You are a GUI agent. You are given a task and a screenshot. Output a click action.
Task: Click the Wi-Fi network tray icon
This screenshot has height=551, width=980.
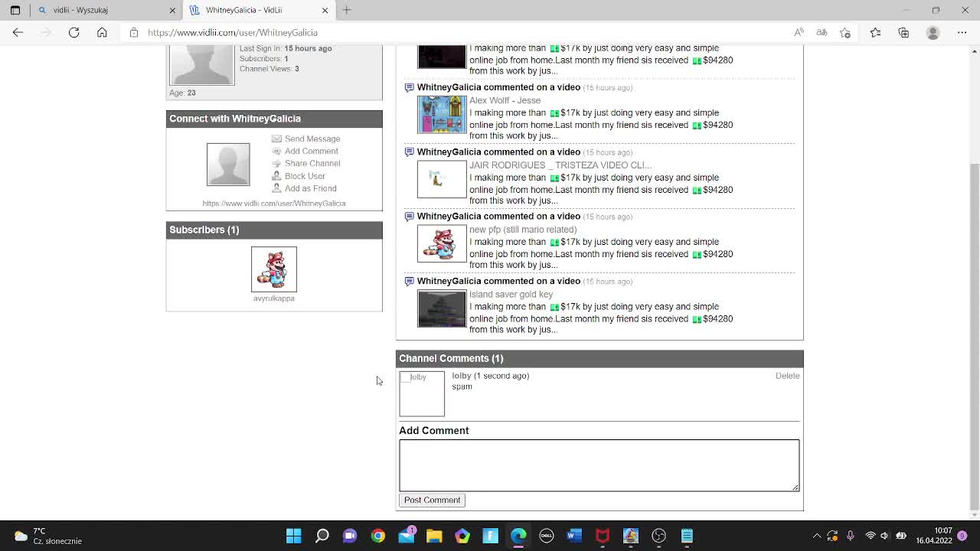pos(870,536)
